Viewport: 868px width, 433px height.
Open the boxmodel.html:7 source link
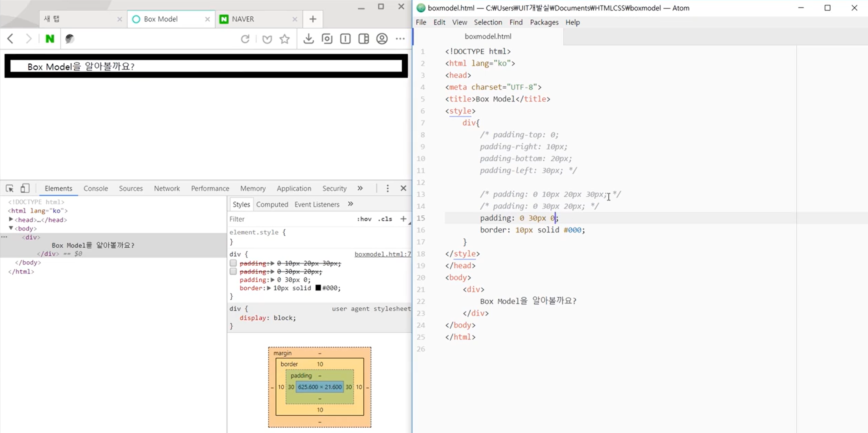pyautogui.click(x=382, y=254)
